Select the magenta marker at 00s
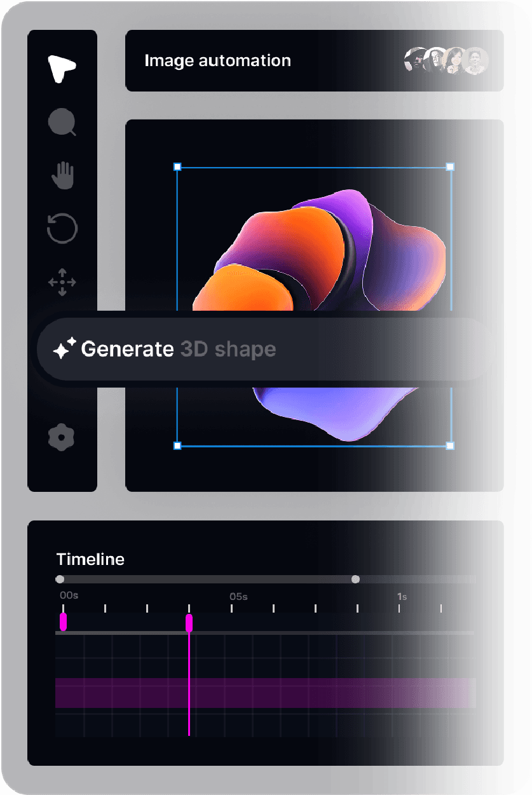This screenshot has height=795, width=532. coord(63,622)
